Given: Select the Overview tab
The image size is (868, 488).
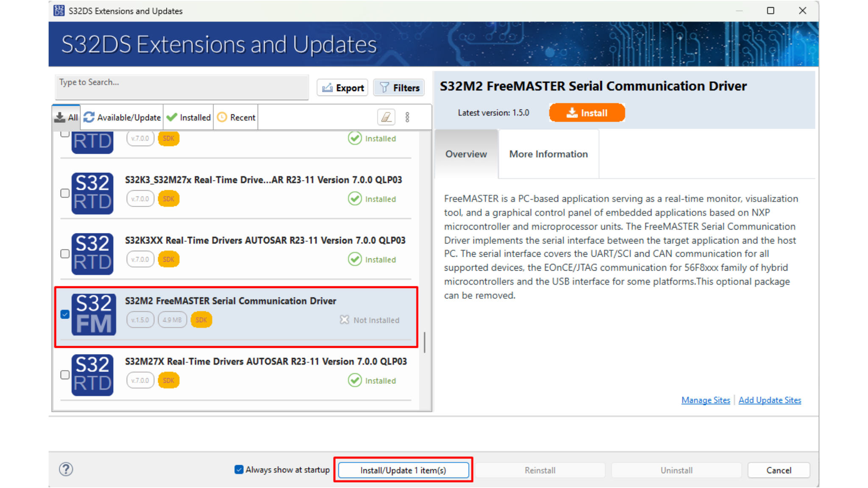Looking at the screenshot, I should tap(466, 154).
